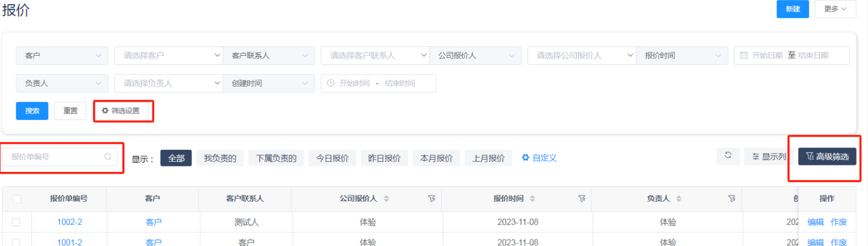Open the 客户 field type dropdown
Screen dimensions: 868x246
pyautogui.click(x=62, y=56)
